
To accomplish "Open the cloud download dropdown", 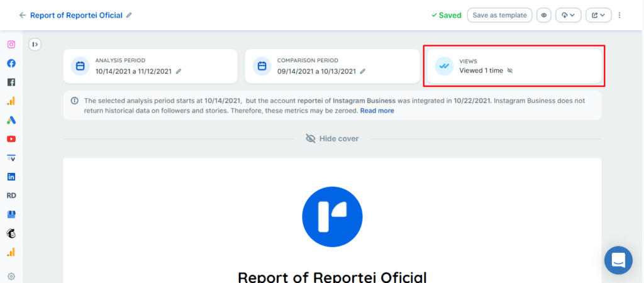I will 568,15.
